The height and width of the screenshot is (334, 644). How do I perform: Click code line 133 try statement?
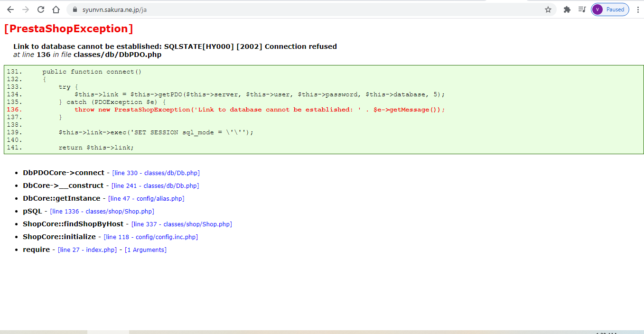68,87
